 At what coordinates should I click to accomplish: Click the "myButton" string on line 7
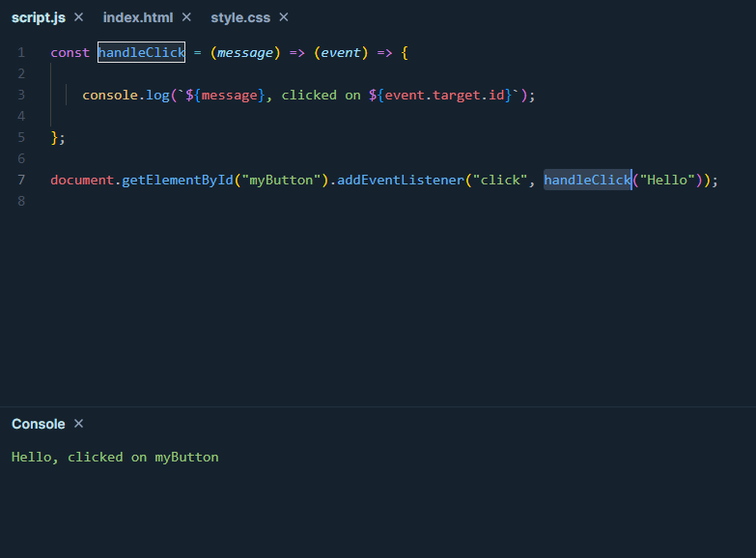pos(281,180)
